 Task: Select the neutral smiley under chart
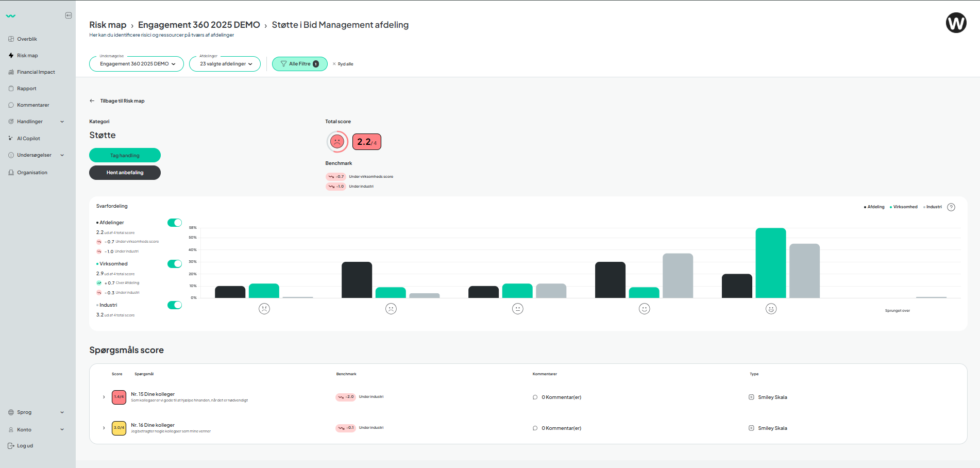pyautogui.click(x=518, y=309)
